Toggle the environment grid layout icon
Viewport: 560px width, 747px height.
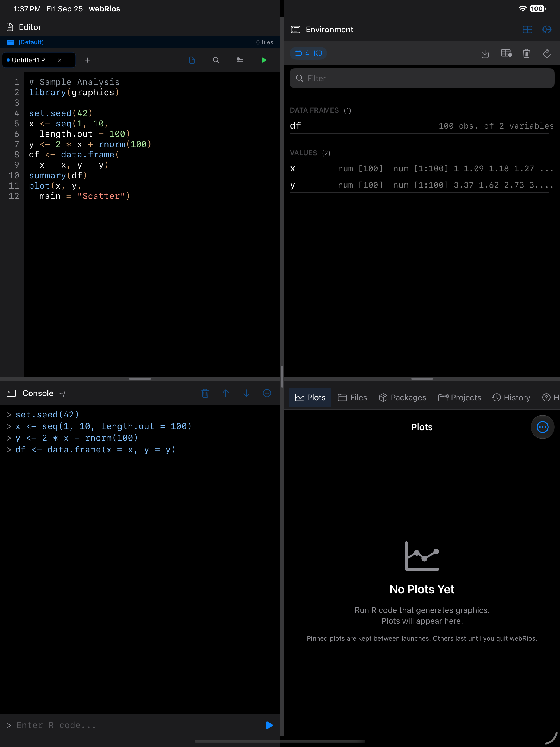click(527, 30)
